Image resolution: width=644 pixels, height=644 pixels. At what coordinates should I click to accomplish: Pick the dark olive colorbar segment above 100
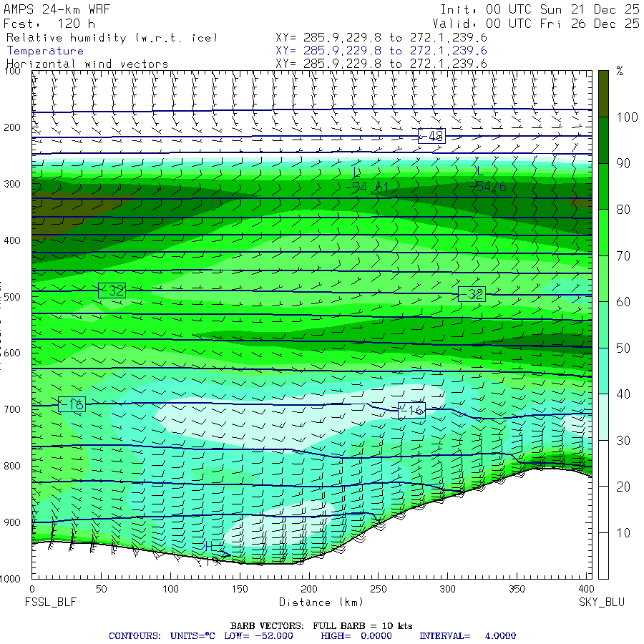(x=603, y=94)
